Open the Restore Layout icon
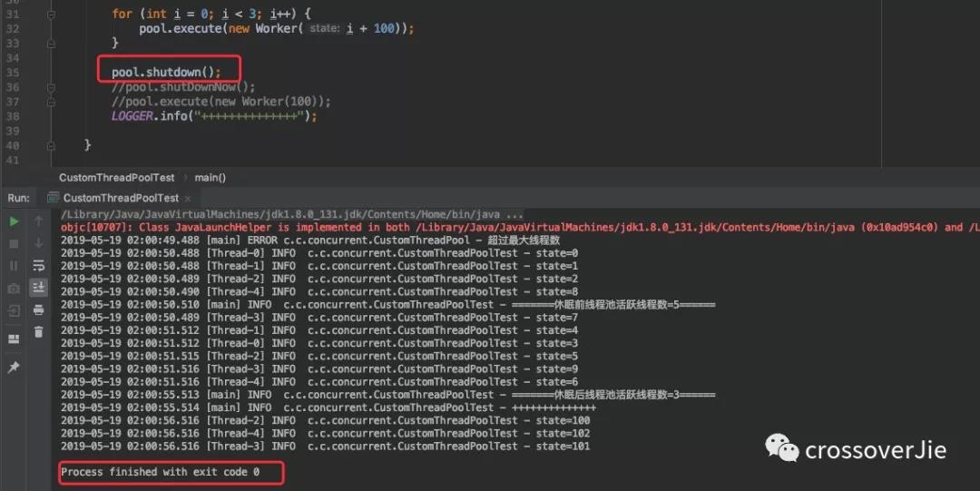This screenshot has width=980, height=491. [14, 339]
